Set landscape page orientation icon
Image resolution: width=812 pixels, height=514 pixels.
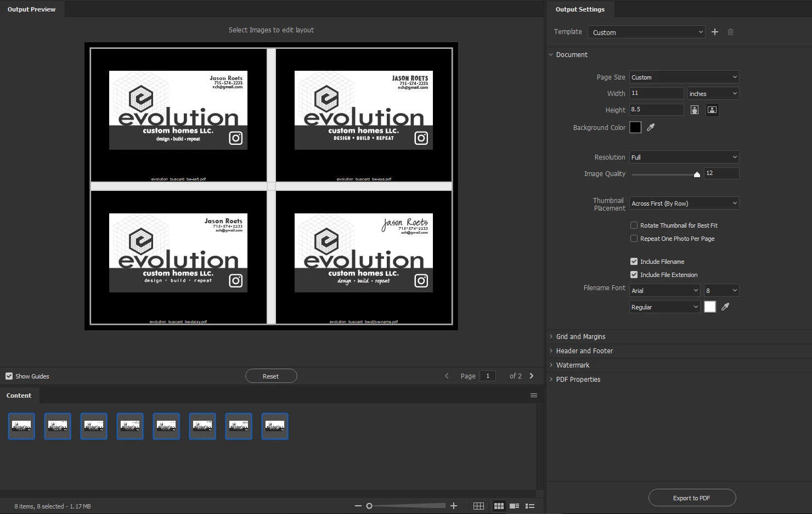pos(712,110)
